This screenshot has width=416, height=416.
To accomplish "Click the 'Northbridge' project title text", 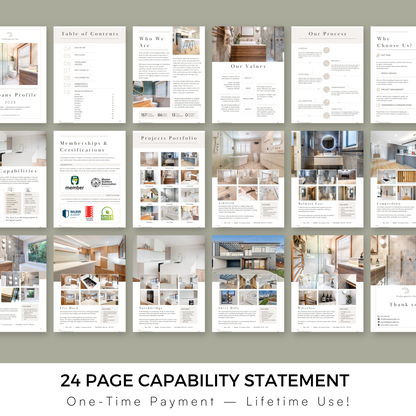I will (x=151, y=308).
